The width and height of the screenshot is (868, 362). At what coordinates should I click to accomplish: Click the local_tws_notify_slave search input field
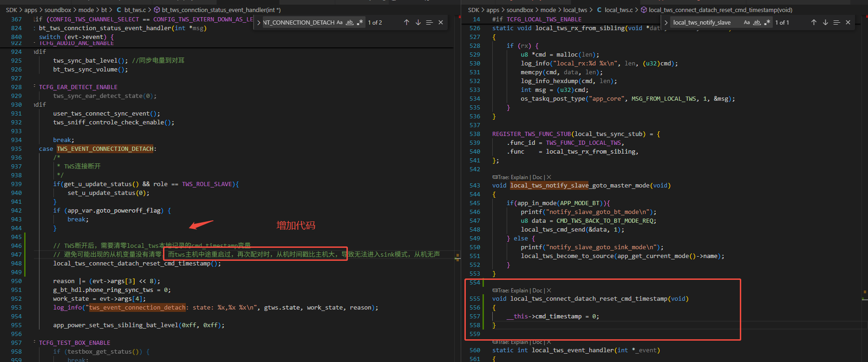click(x=706, y=22)
